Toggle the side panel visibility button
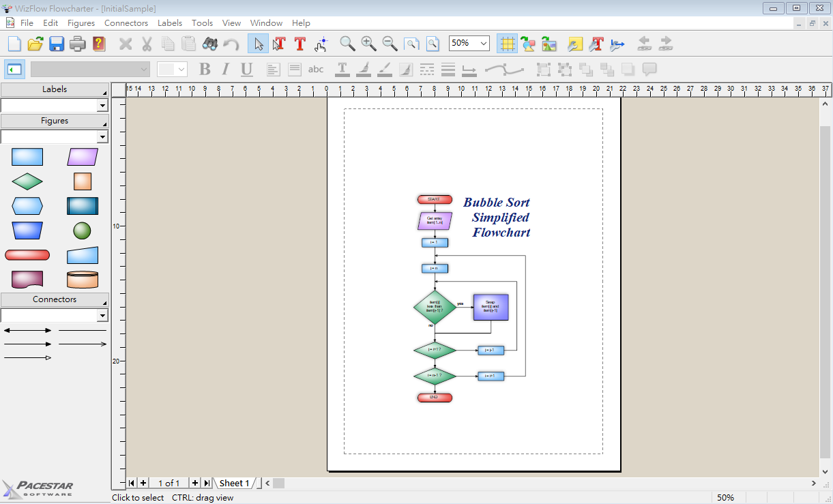 (x=15, y=69)
